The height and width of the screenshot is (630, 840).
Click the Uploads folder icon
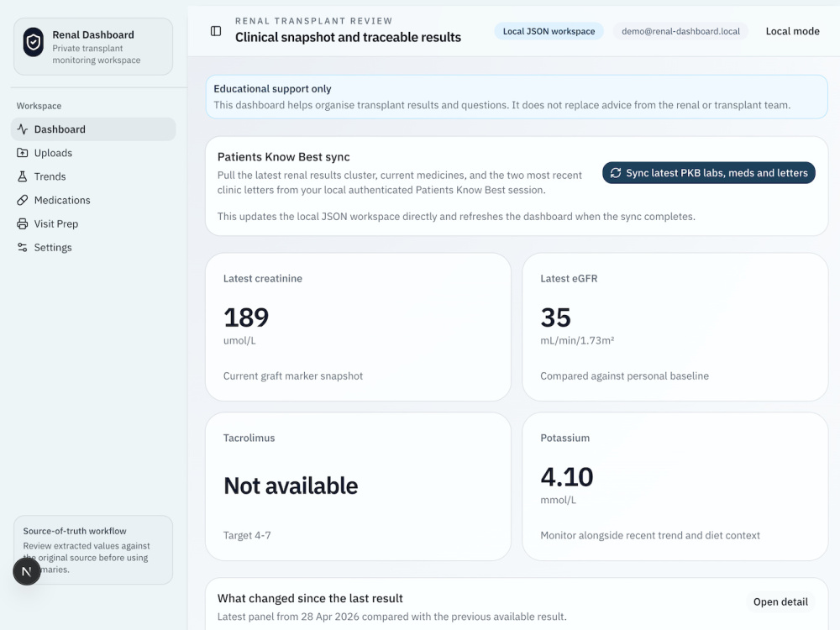(23, 153)
